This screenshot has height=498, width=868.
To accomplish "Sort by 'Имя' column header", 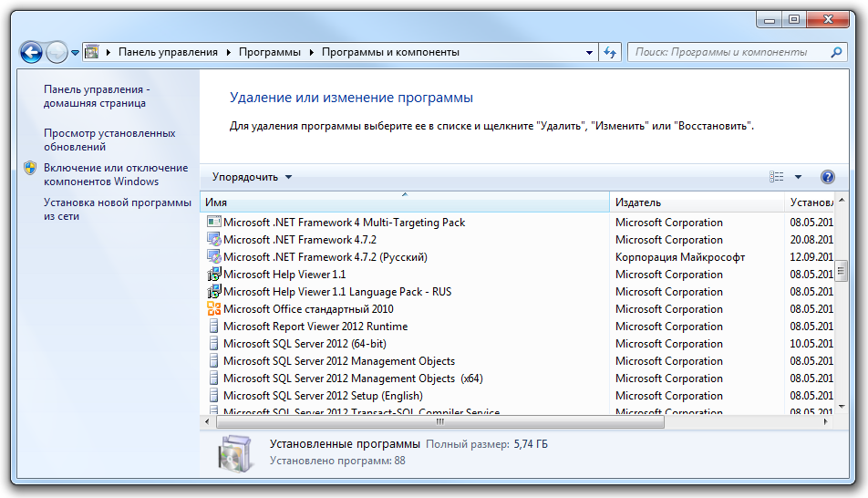I will point(405,202).
